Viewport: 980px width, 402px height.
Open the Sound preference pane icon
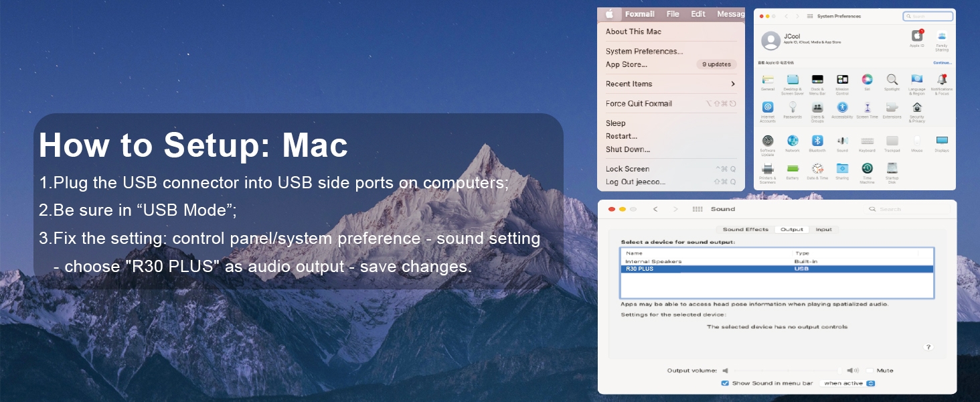point(842,141)
